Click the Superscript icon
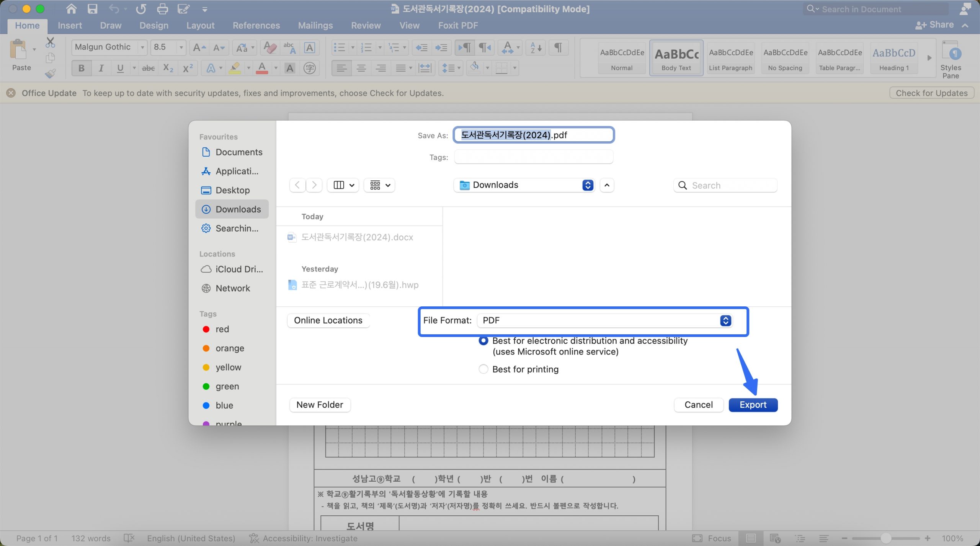Viewport: 980px width, 546px height. (188, 68)
